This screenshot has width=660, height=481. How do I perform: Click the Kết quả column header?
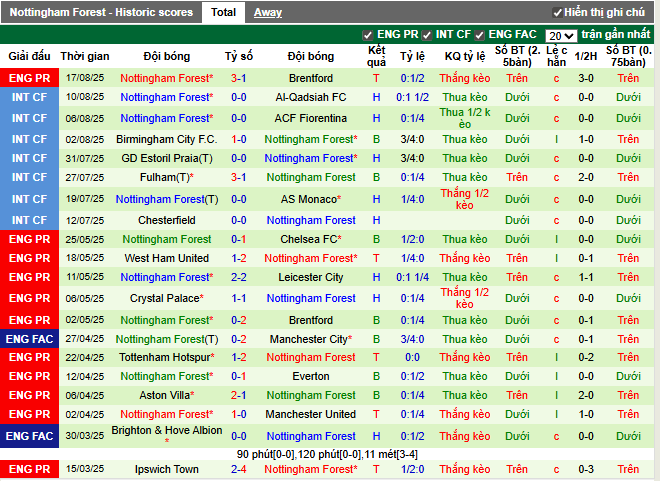pyautogui.click(x=376, y=56)
